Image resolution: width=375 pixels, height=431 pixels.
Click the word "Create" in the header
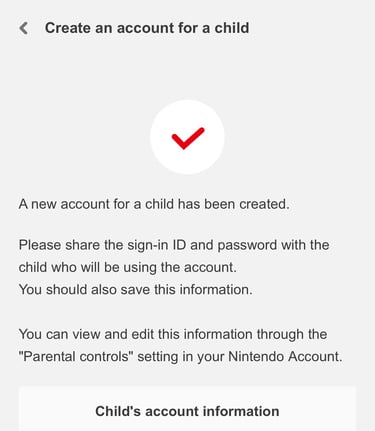click(68, 28)
